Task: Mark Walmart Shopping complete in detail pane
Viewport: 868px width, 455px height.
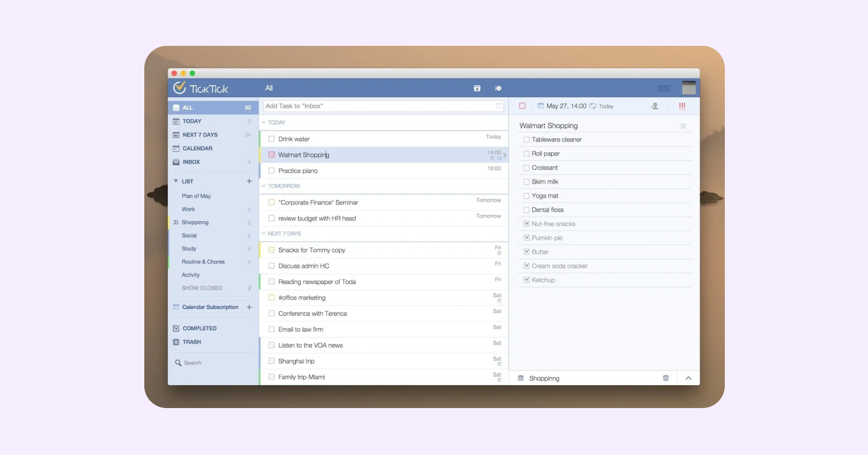Action: 522,106
